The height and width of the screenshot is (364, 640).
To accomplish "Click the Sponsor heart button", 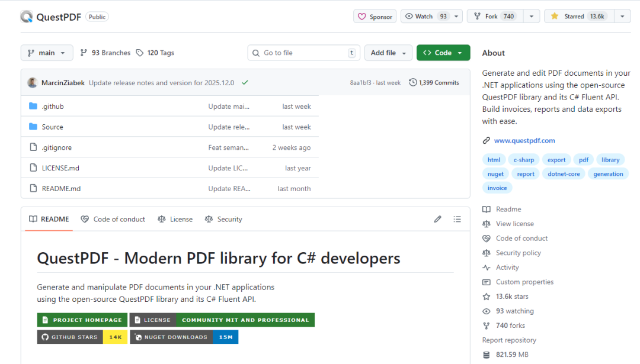I will tap(375, 17).
